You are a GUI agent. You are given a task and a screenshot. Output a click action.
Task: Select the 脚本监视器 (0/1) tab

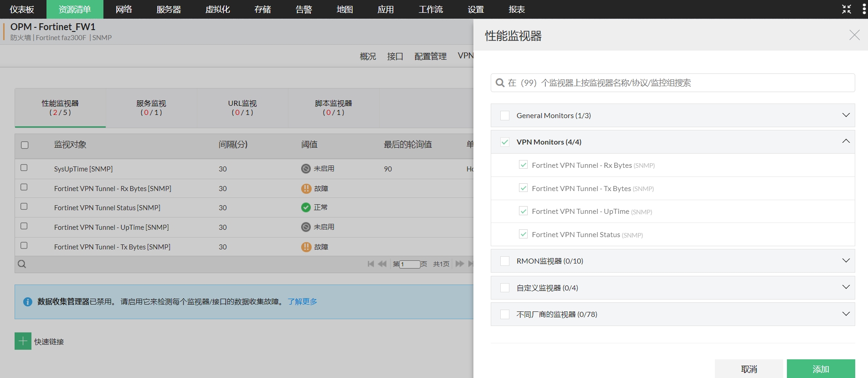click(x=334, y=108)
